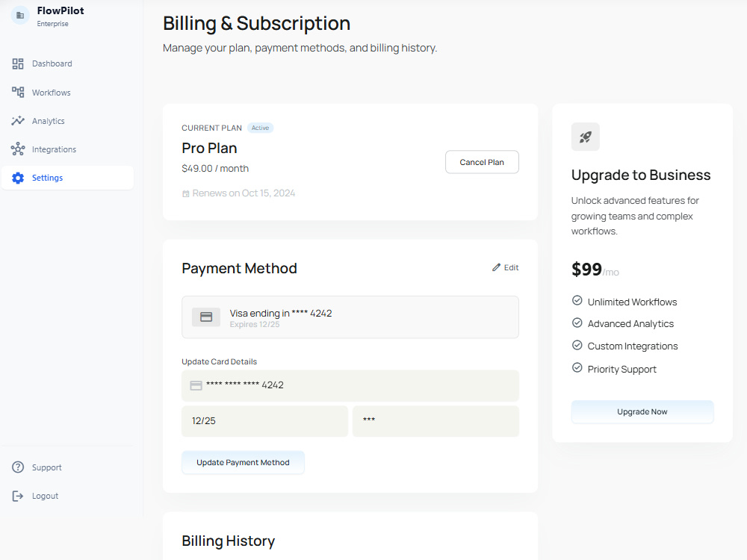The width and height of the screenshot is (747, 560).
Task: Cancel the current Pro Plan
Action: 482,162
